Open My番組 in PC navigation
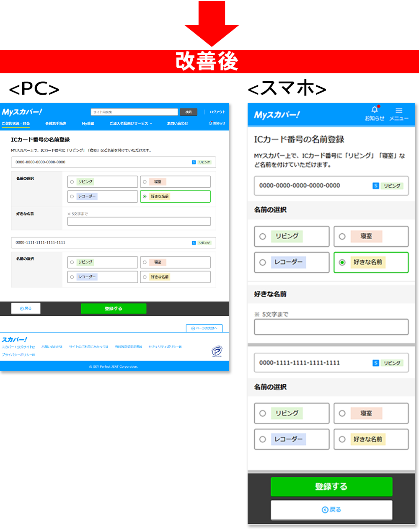The height and width of the screenshot is (532, 419). coord(88,124)
